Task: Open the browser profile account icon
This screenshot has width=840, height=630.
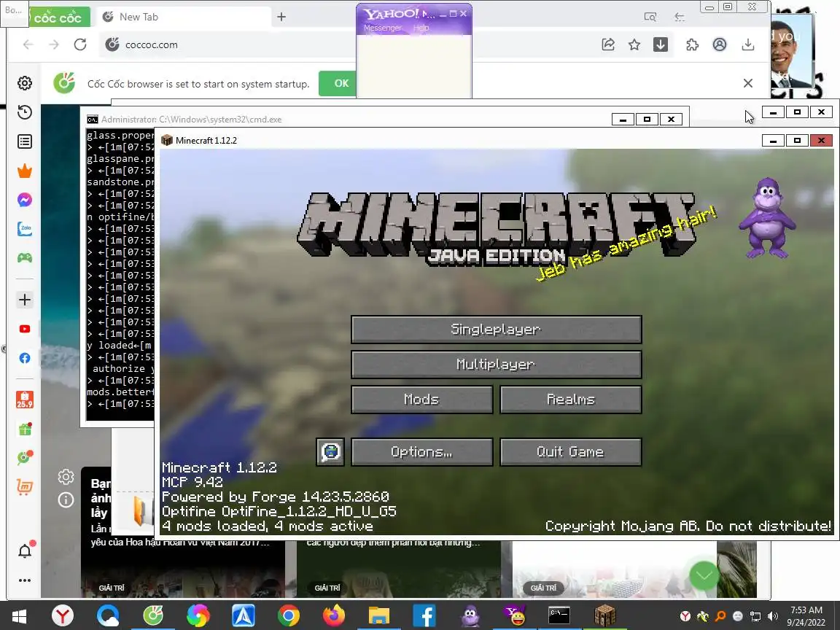Action: [720, 44]
